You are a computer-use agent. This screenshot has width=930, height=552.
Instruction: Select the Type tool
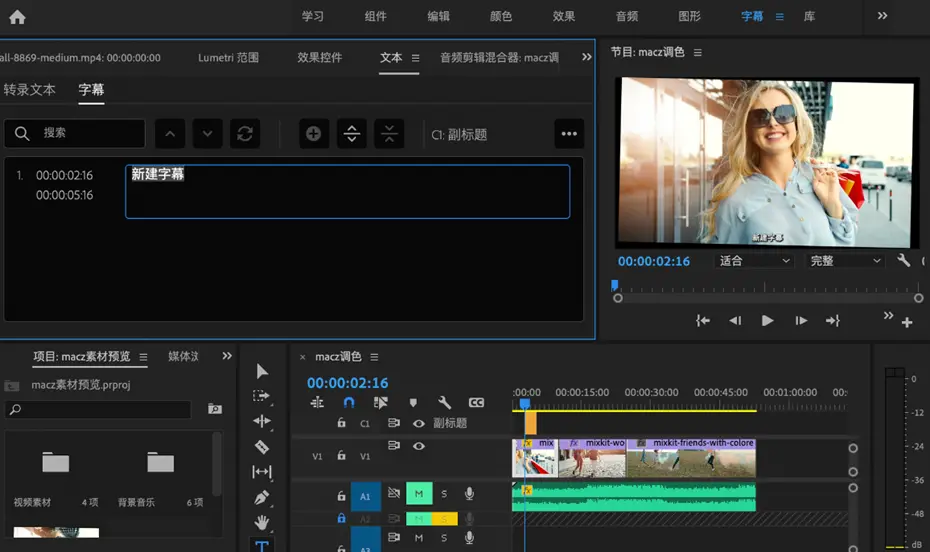coord(262,545)
